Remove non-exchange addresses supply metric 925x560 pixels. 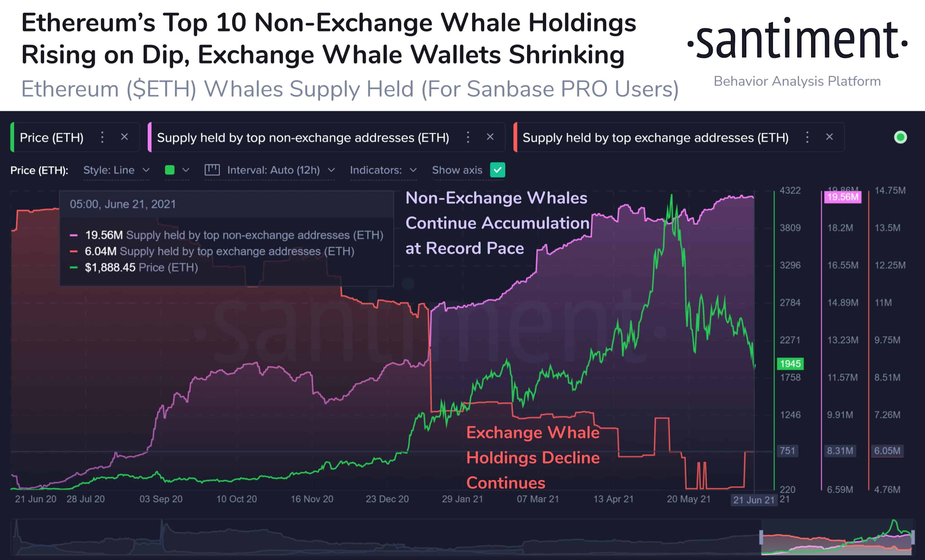[490, 137]
